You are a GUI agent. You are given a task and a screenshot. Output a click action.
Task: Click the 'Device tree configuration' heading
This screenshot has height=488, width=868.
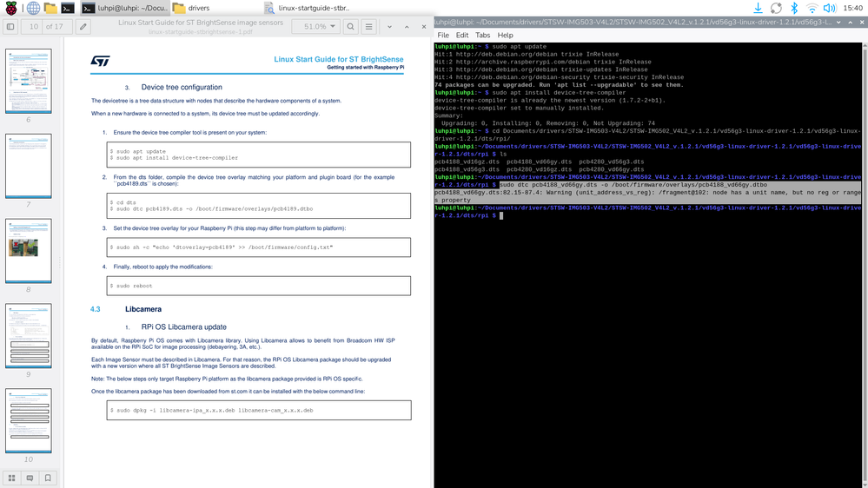point(182,88)
